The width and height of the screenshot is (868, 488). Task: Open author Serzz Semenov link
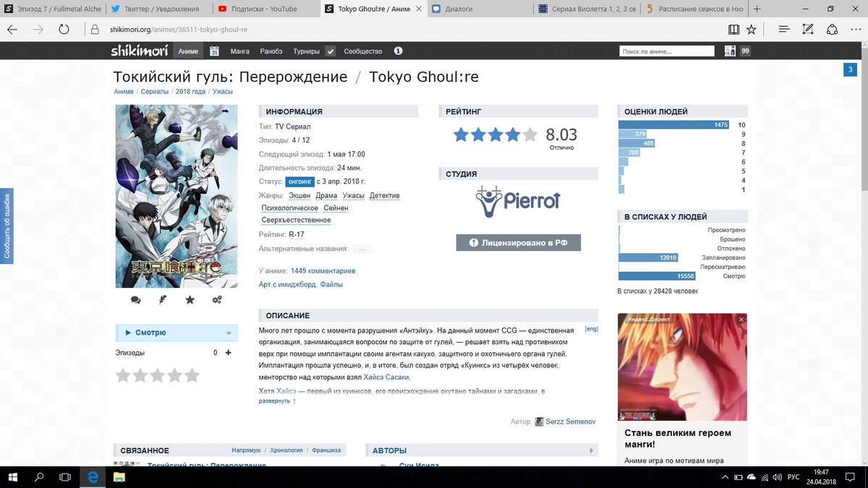pyautogui.click(x=570, y=421)
